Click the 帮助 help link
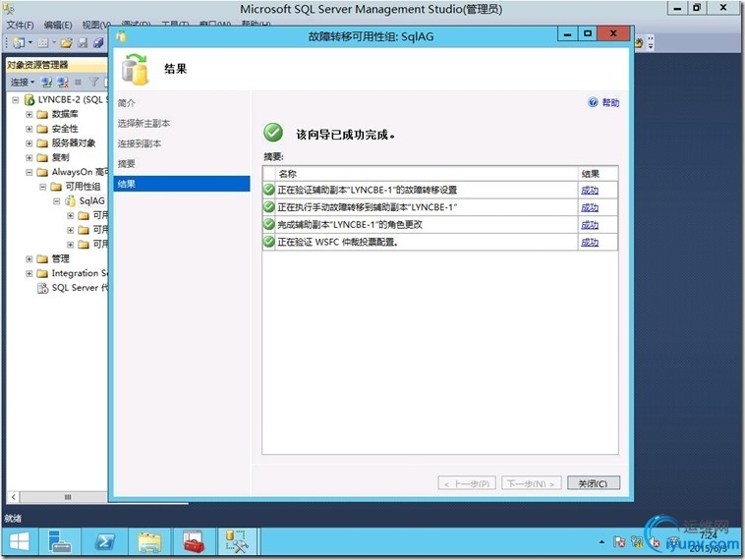 click(610, 102)
